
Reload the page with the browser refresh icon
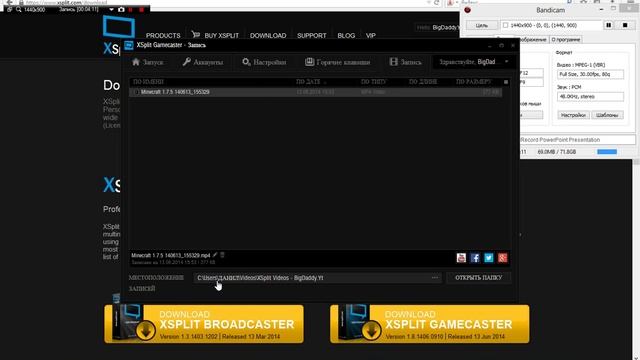click(436, 2)
